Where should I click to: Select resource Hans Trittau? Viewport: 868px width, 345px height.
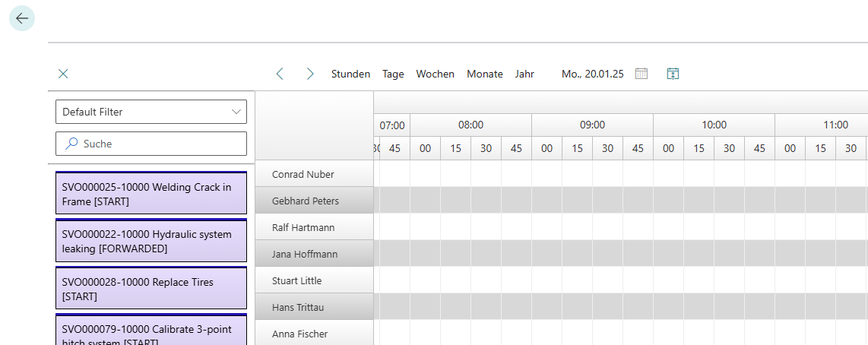point(315,307)
